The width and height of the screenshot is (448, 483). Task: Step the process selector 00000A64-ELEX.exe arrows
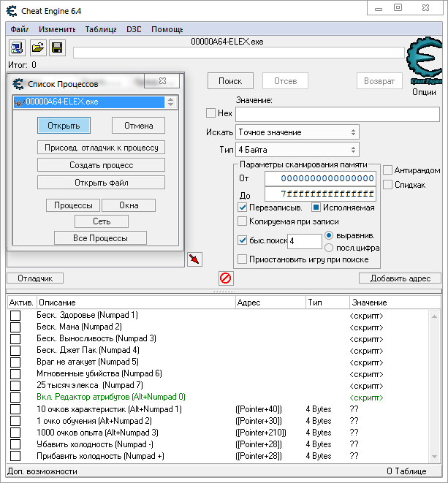click(171, 102)
